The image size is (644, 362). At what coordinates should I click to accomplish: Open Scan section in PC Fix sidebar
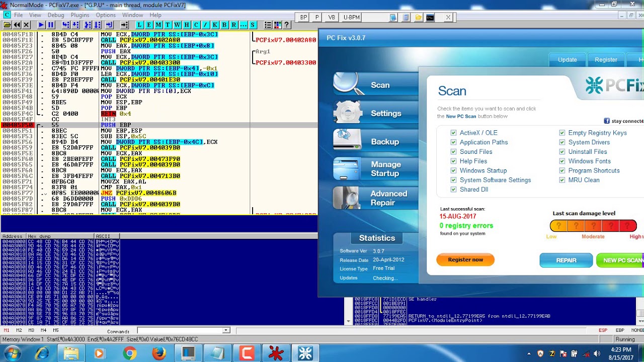(376, 84)
